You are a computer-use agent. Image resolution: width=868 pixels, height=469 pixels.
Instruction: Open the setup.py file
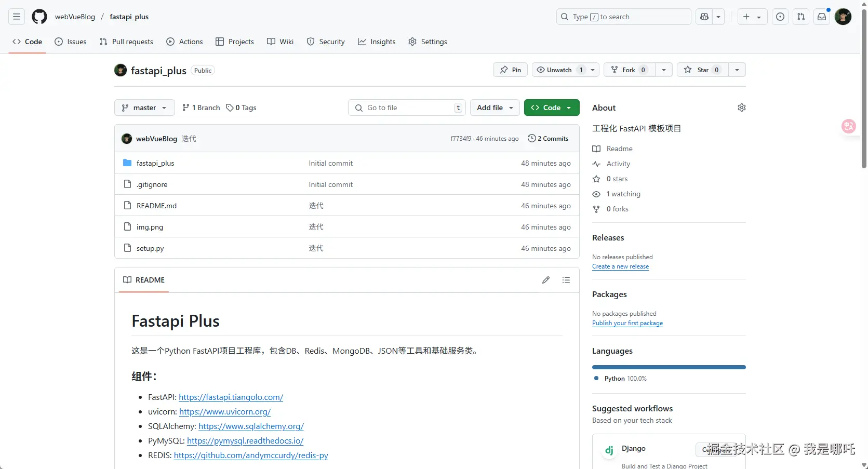click(x=150, y=248)
